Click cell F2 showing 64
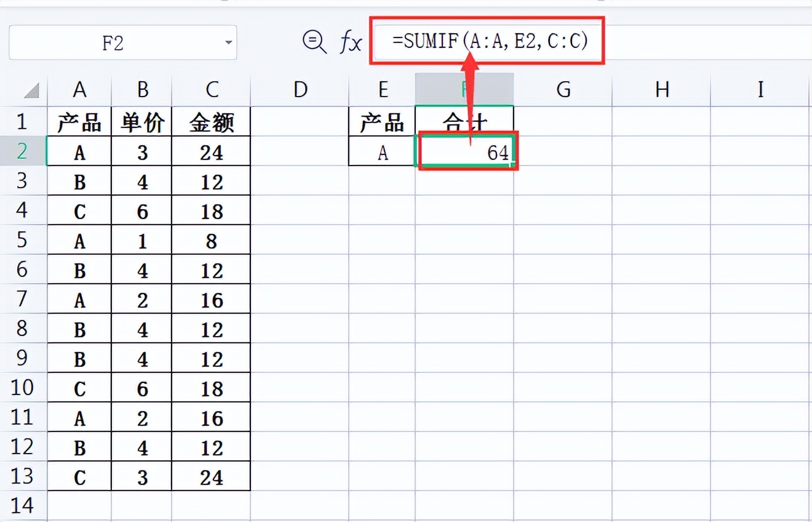Viewport: 812px width, 522px height. pos(466,152)
